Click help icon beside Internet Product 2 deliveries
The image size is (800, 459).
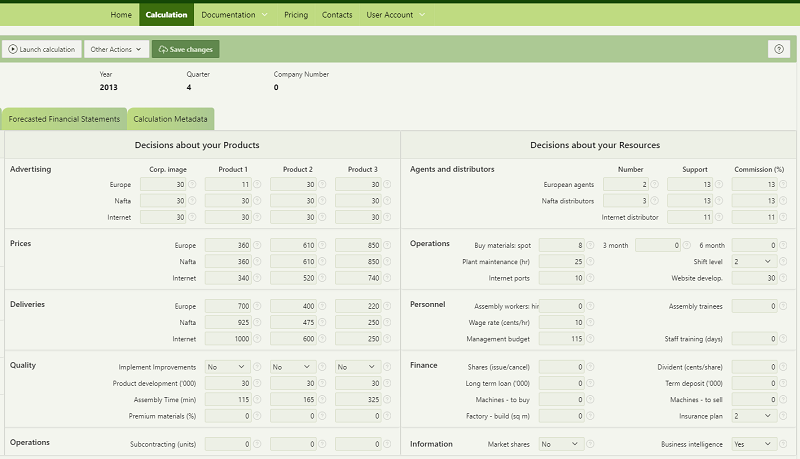322,338
